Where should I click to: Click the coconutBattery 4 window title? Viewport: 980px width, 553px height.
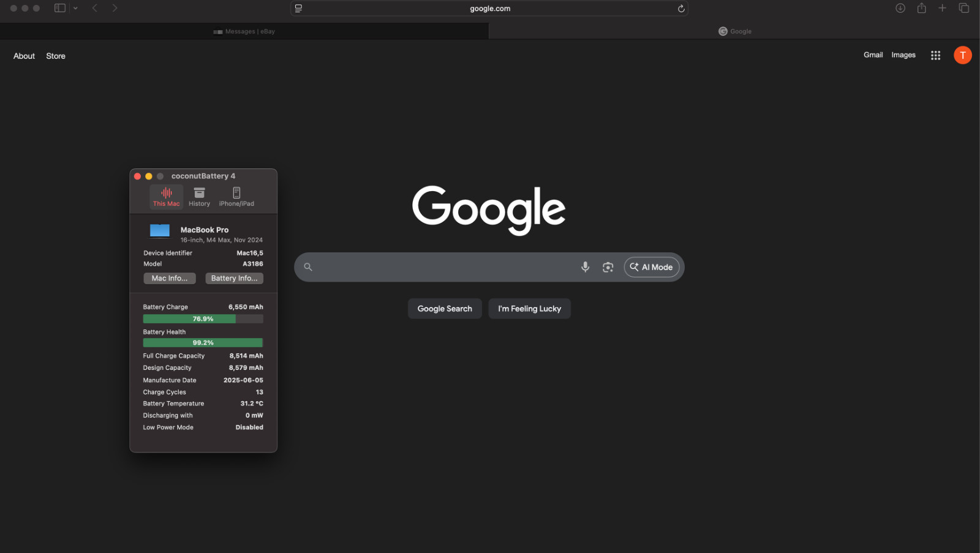(x=203, y=176)
